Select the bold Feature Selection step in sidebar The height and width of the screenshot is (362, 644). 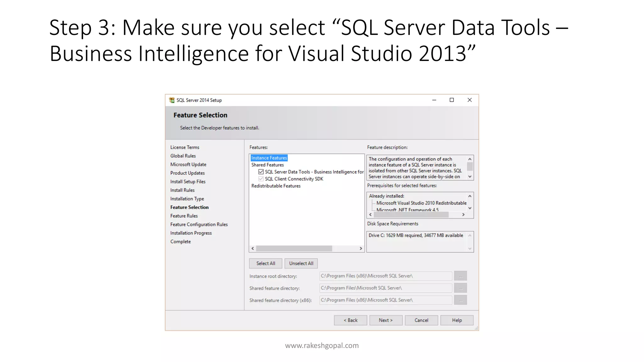pyautogui.click(x=189, y=207)
